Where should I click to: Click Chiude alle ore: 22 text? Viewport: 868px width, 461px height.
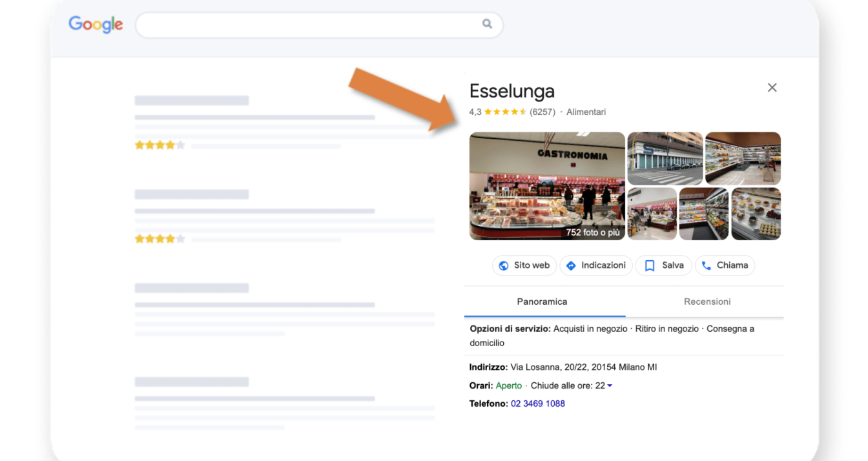[x=568, y=385]
